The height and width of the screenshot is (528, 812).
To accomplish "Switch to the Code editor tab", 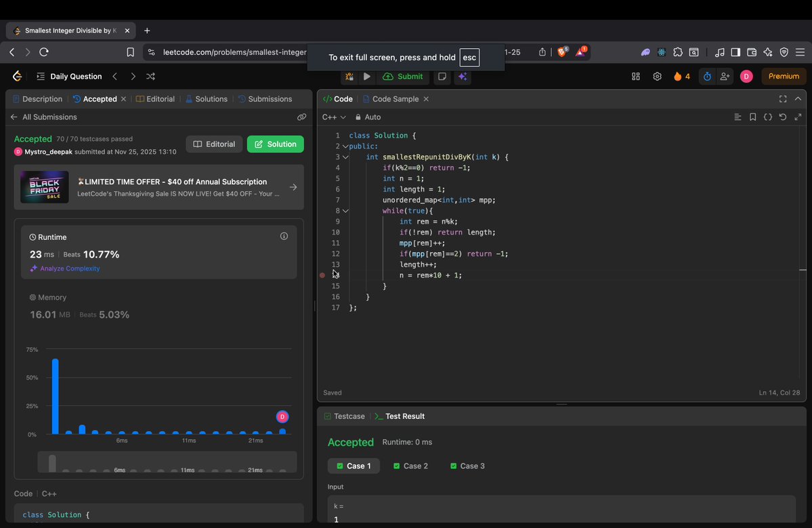I will (338, 99).
